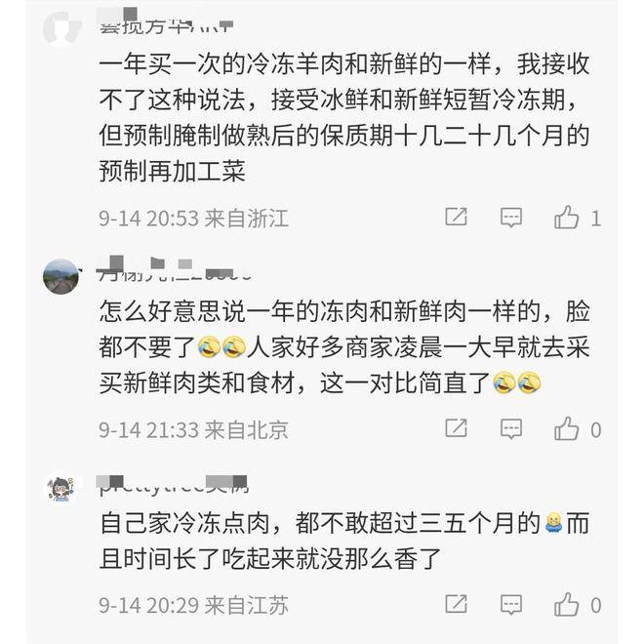The height and width of the screenshot is (644, 644).
Task: Open reply icon on Zhejiang comment
Action: click(511, 218)
